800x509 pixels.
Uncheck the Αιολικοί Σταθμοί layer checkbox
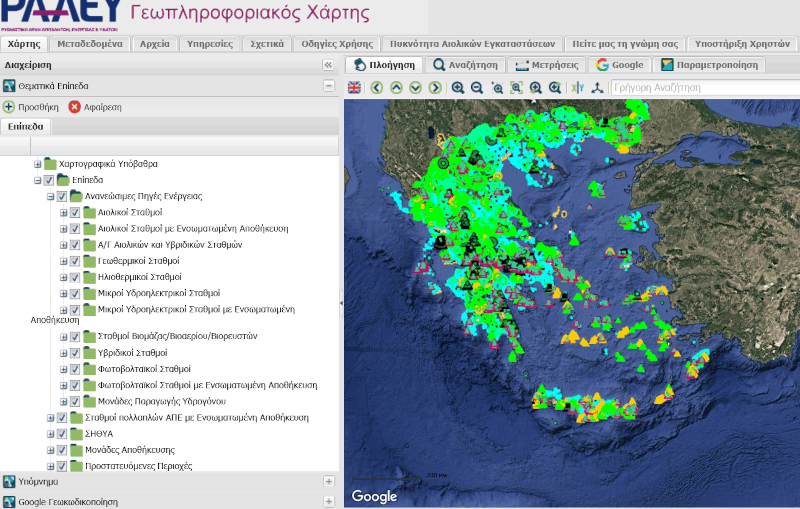(x=75, y=213)
